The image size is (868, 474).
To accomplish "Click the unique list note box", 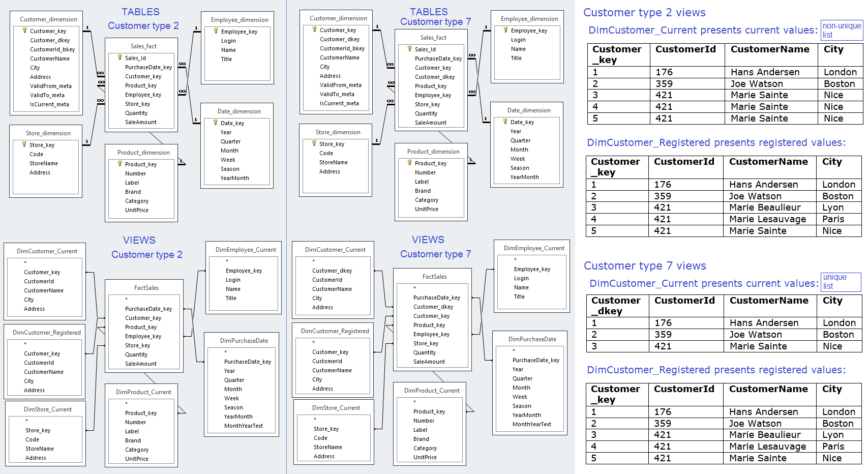I will [x=841, y=282].
